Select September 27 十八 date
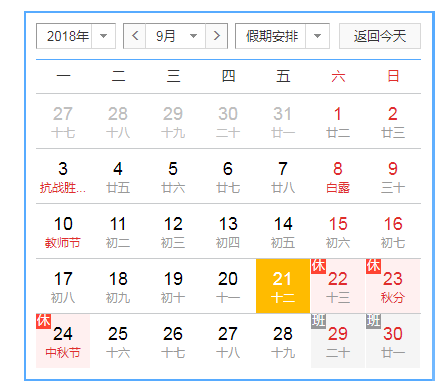The width and height of the screenshot is (435, 386). point(228,341)
